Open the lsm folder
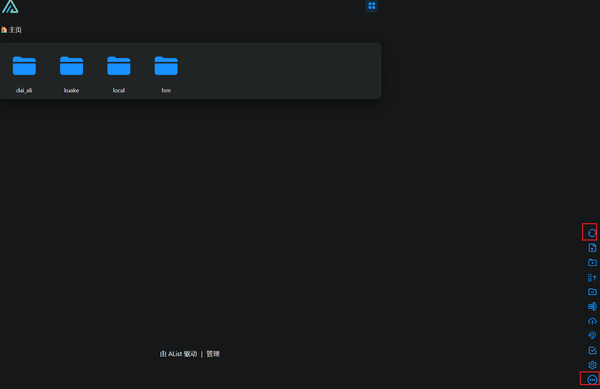Viewport: 600px width, 389px height. click(x=166, y=73)
